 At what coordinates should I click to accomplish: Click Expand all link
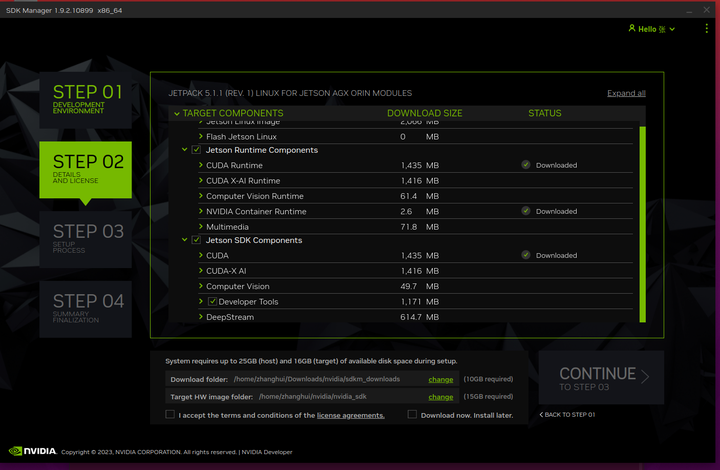point(626,93)
